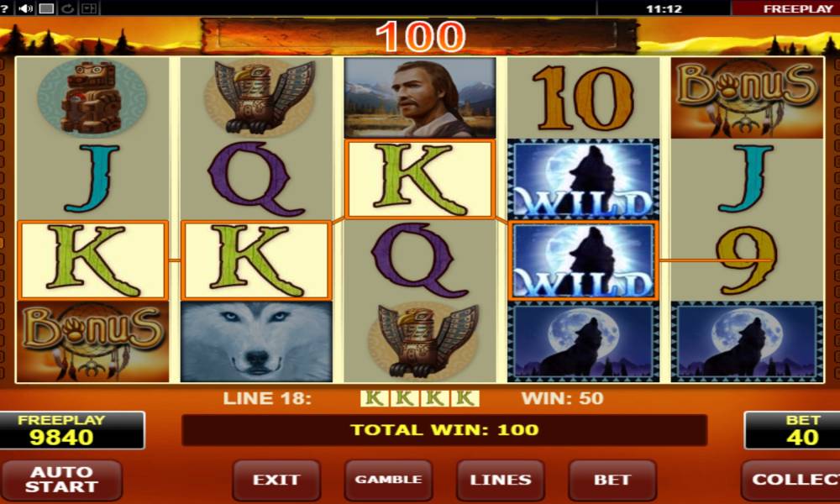The width and height of the screenshot is (840, 504).
Task: Click the eagle totem symbol on second reel
Action: click(x=258, y=97)
